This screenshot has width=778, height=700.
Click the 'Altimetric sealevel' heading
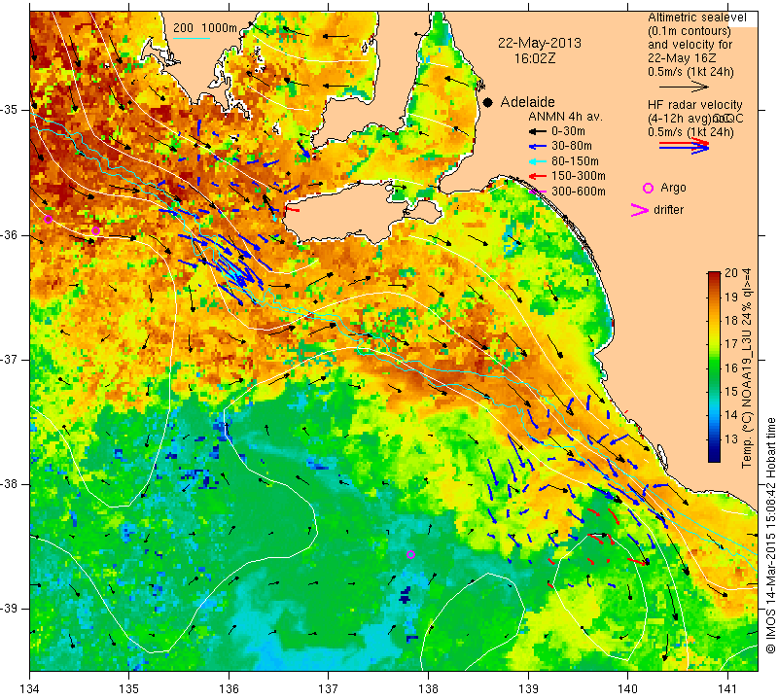[x=697, y=17]
